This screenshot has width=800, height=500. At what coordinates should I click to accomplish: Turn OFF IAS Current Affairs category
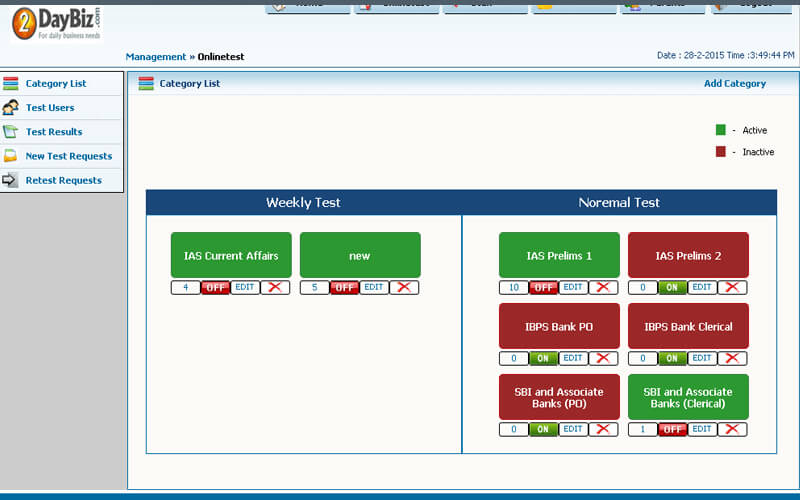tap(215, 287)
